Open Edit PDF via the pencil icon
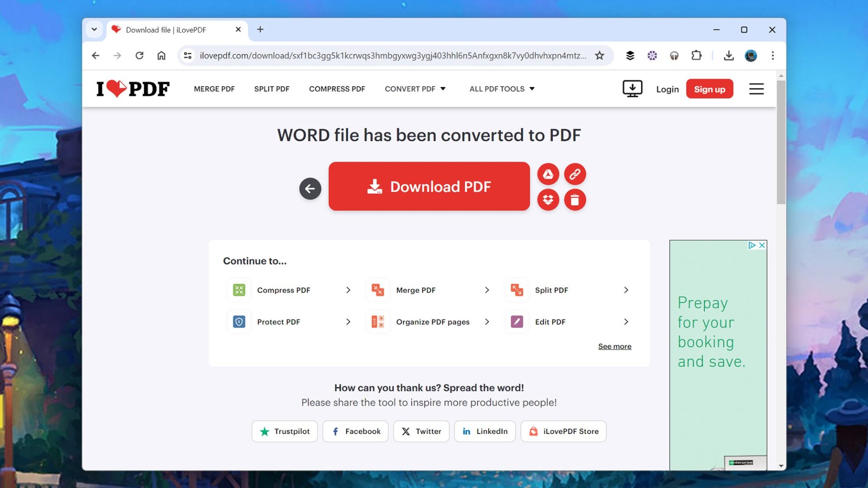 pyautogui.click(x=516, y=321)
